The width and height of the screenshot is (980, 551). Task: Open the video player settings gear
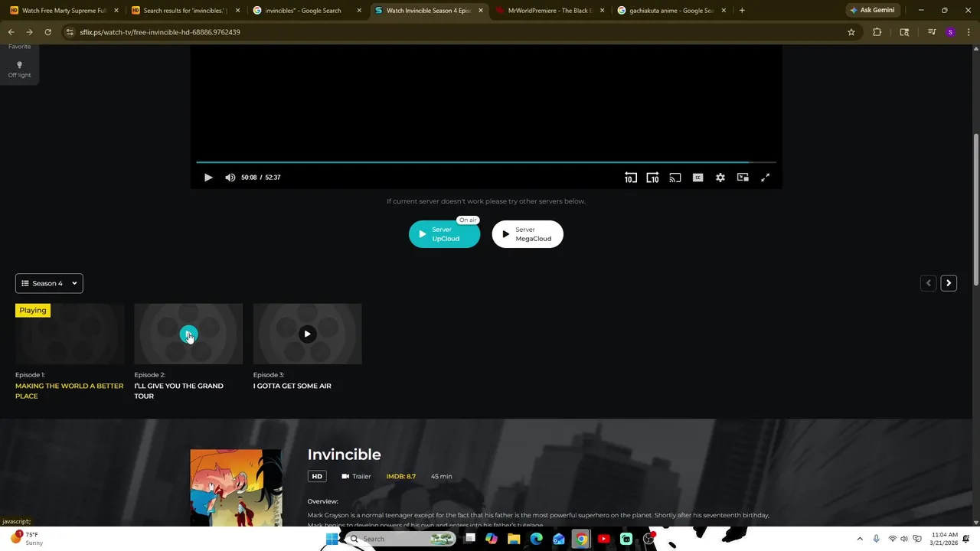coord(720,178)
